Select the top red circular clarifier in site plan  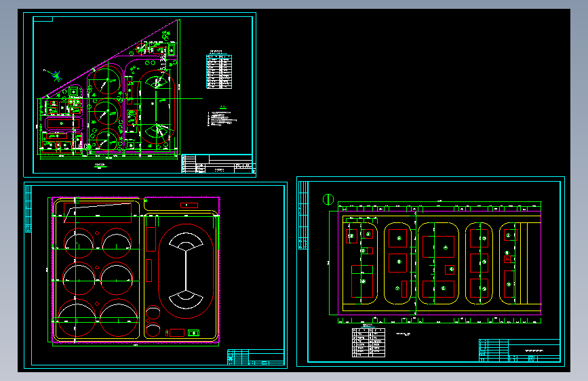tap(108, 80)
